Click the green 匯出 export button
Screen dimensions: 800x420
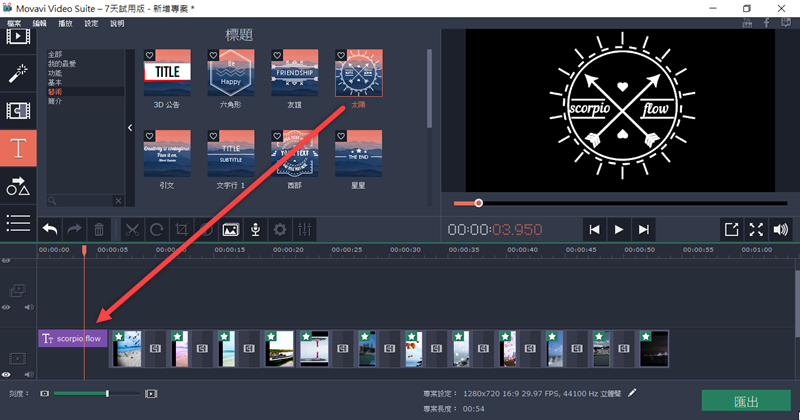(x=746, y=401)
